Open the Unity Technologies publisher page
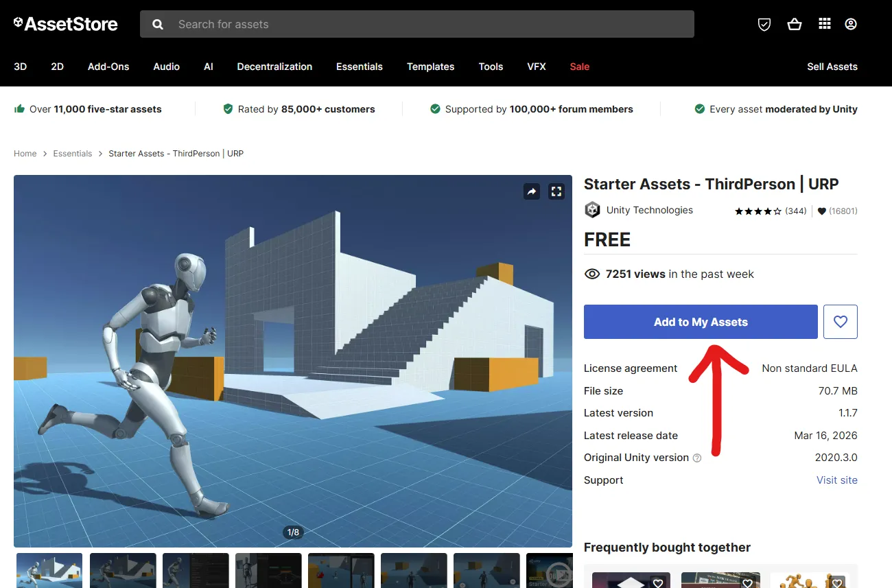Image resolution: width=892 pixels, height=588 pixels. (649, 210)
